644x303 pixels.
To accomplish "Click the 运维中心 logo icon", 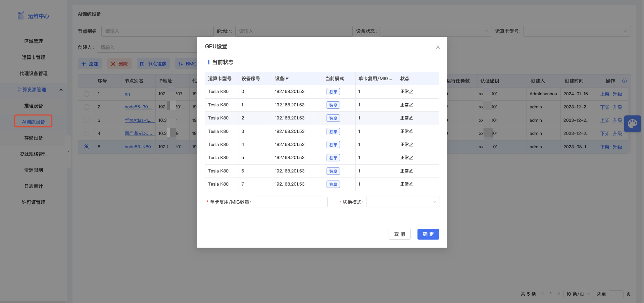I will 21,15.
